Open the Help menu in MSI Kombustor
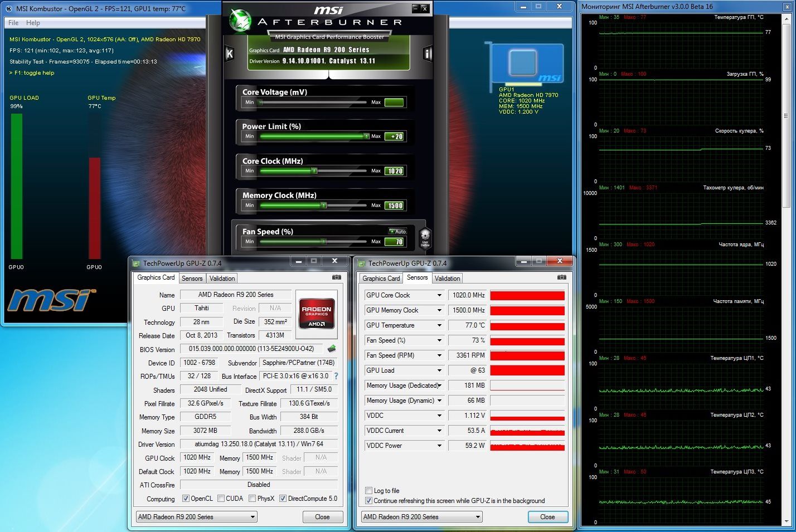Viewport: 796px width, 532px height. [33, 23]
